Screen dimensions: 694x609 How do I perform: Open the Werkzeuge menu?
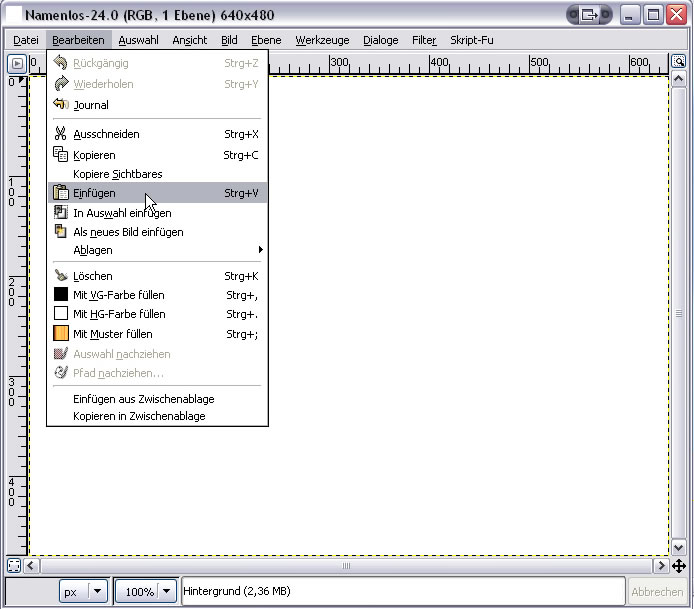[x=323, y=40]
